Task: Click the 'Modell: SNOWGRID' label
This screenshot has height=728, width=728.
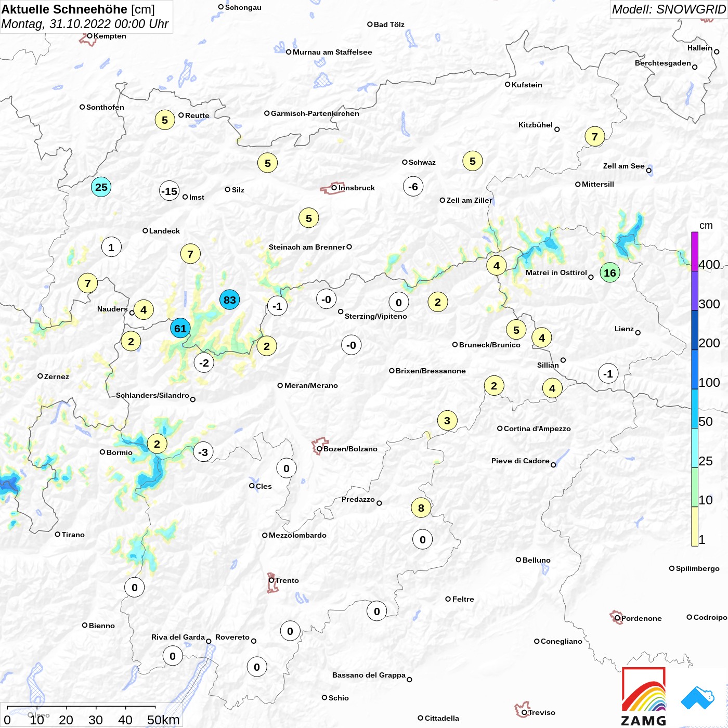Action: pyautogui.click(x=668, y=9)
